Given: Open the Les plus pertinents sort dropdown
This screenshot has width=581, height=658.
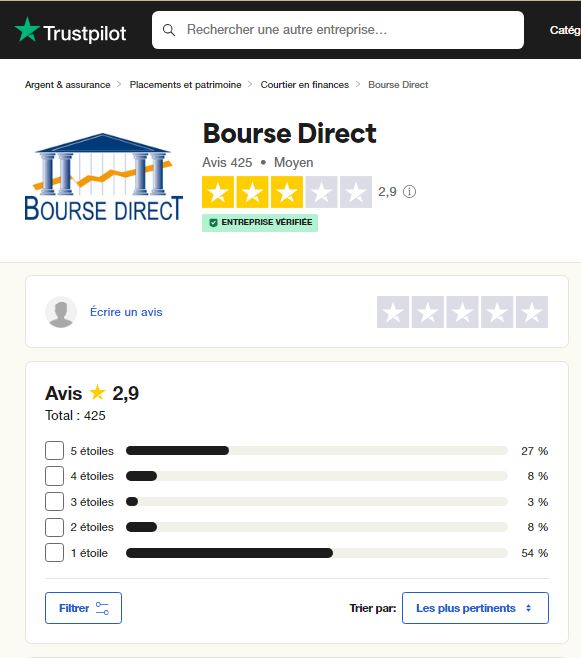Looking at the screenshot, I should pos(475,608).
